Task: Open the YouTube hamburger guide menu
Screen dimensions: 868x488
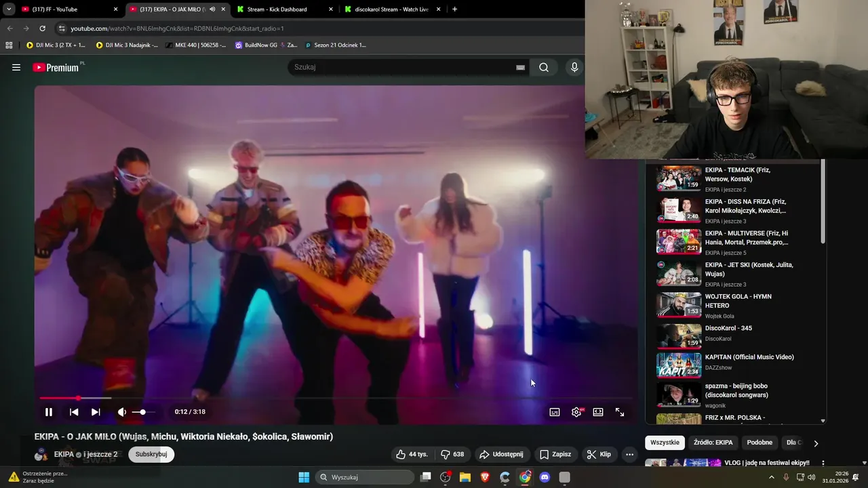Action: coord(16,67)
